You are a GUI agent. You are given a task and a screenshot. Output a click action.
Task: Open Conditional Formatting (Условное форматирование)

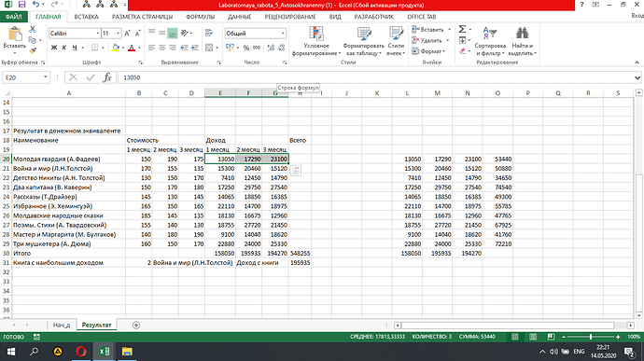pos(316,41)
